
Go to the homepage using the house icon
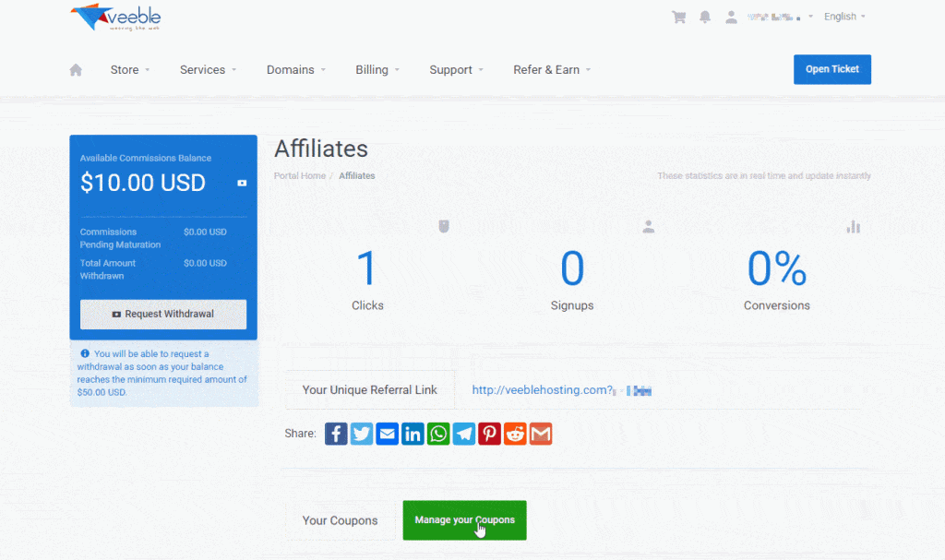[x=75, y=69]
